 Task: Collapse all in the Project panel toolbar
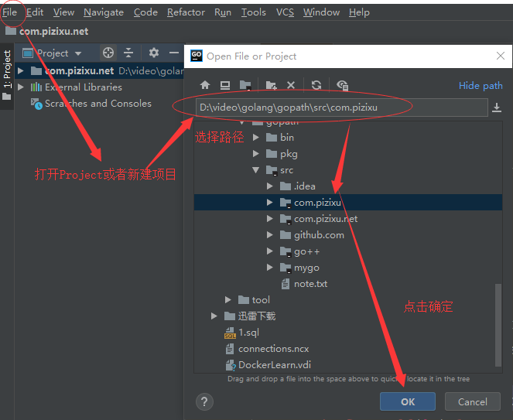tap(128, 53)
